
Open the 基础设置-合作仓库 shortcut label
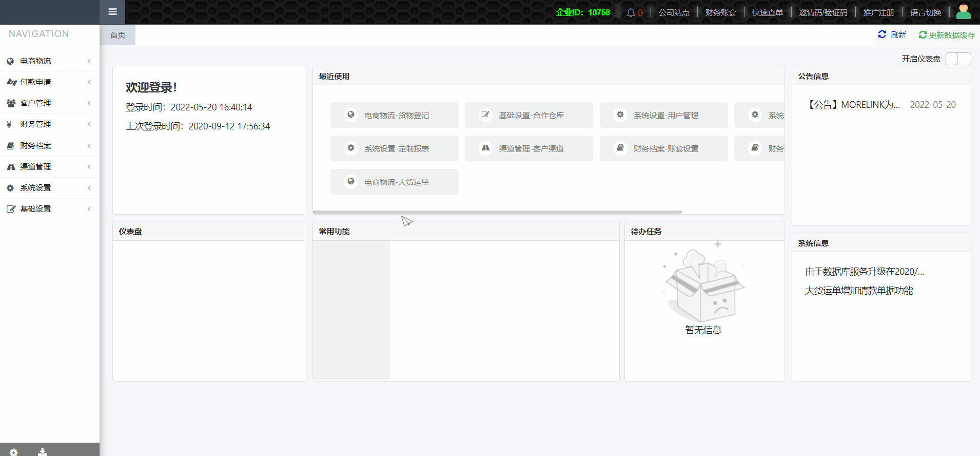pos(532,116)
